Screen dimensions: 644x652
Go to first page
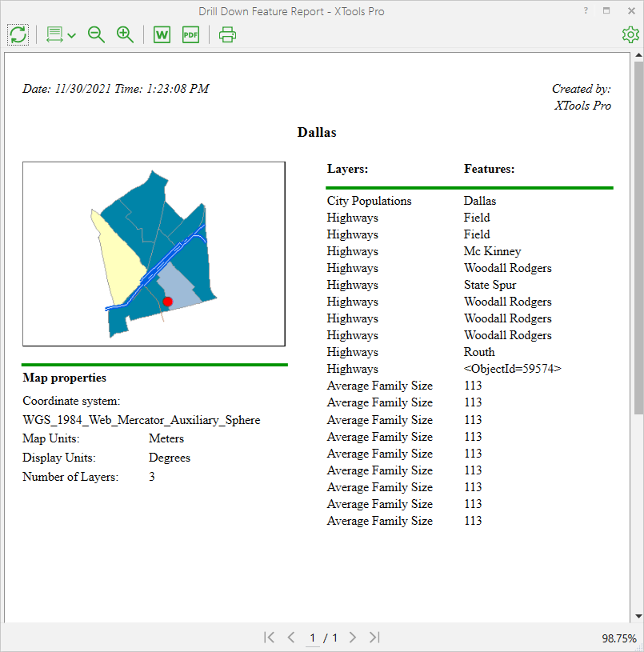(269, 637)
